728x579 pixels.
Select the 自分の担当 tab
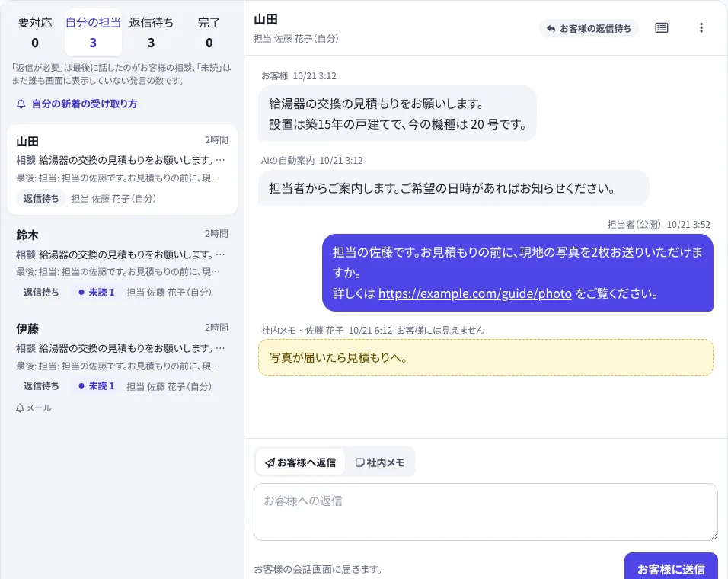(x=93, y=33)
